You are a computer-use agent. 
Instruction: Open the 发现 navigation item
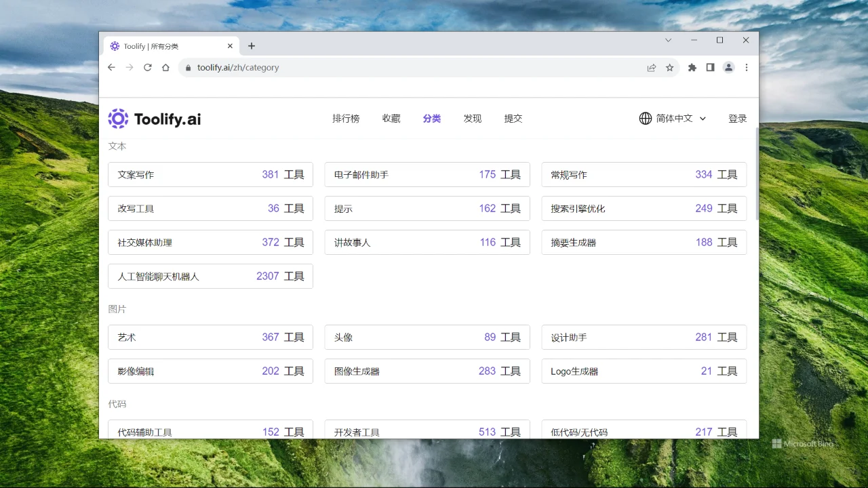tap(473, 119)
